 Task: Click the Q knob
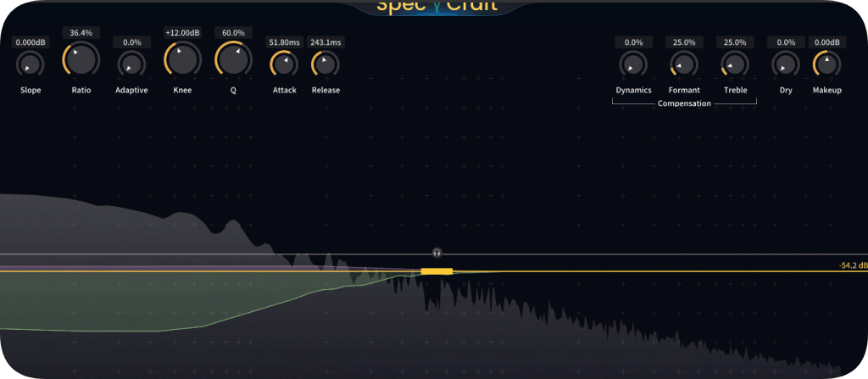coord(234,59)
